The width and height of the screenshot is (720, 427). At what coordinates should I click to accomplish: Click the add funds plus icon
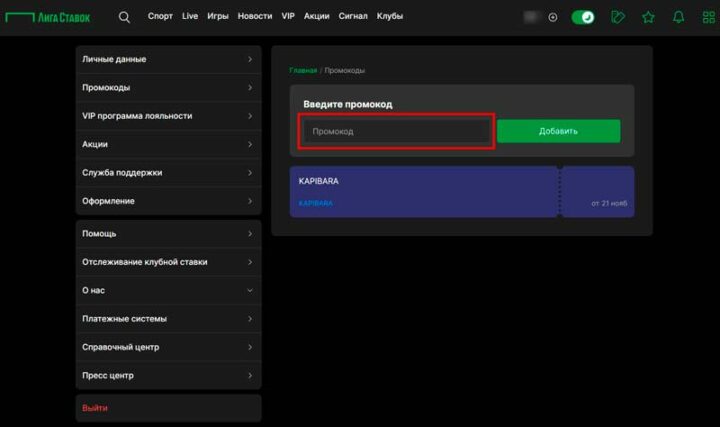coord(553,17)
